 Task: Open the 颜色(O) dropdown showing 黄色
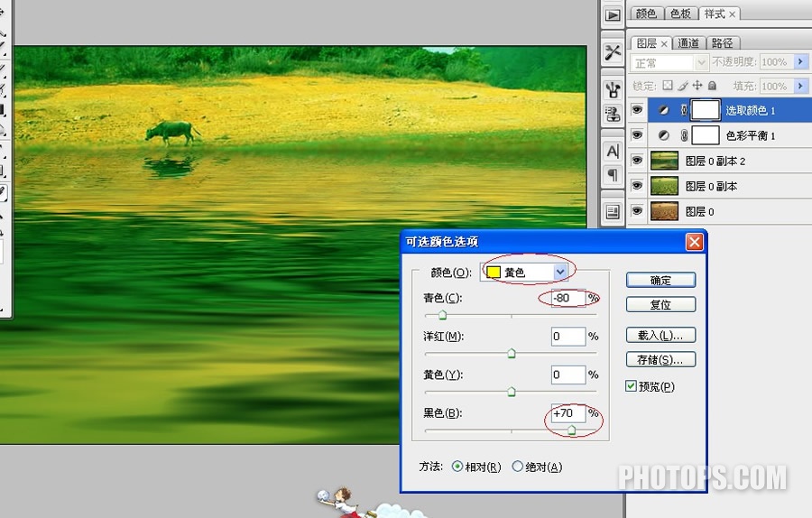(x=524, y=272)
